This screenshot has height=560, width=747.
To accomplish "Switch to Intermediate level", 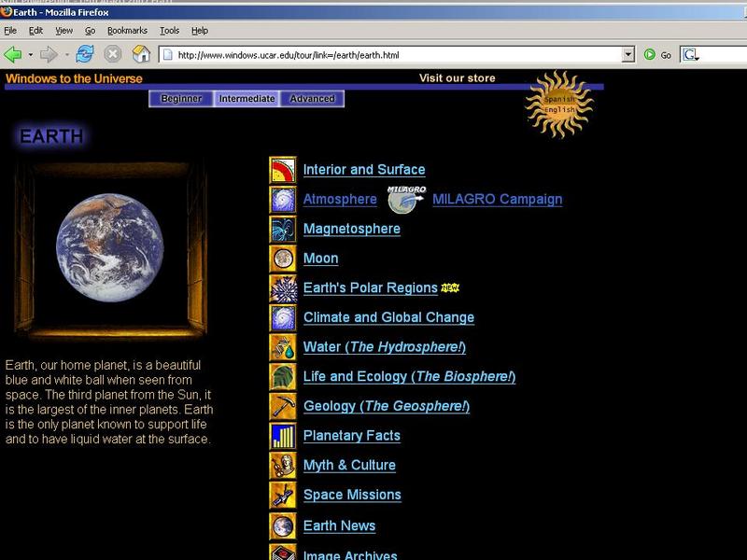I will [247, 99].
